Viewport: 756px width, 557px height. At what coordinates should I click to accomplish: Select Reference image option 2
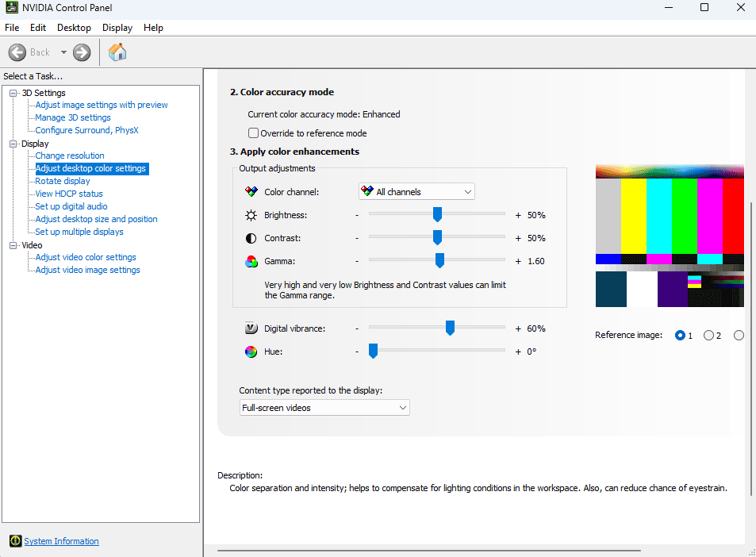(x=708, y=336)
